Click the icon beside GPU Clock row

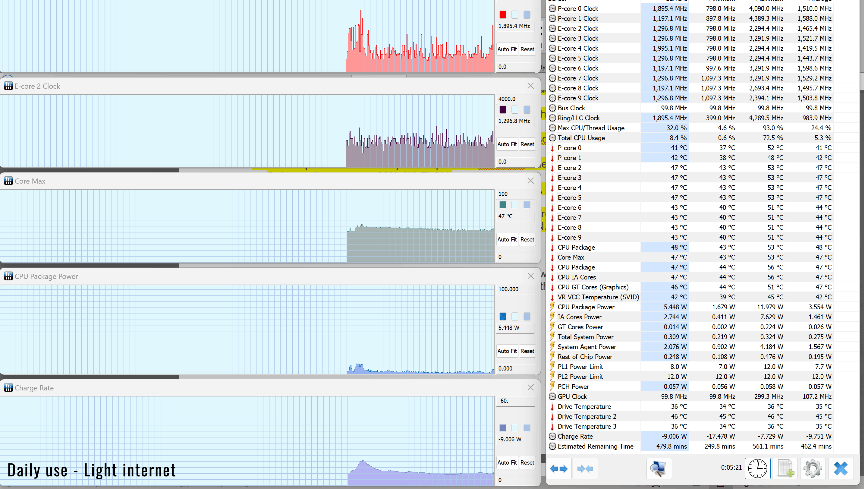tap(552, 397)
